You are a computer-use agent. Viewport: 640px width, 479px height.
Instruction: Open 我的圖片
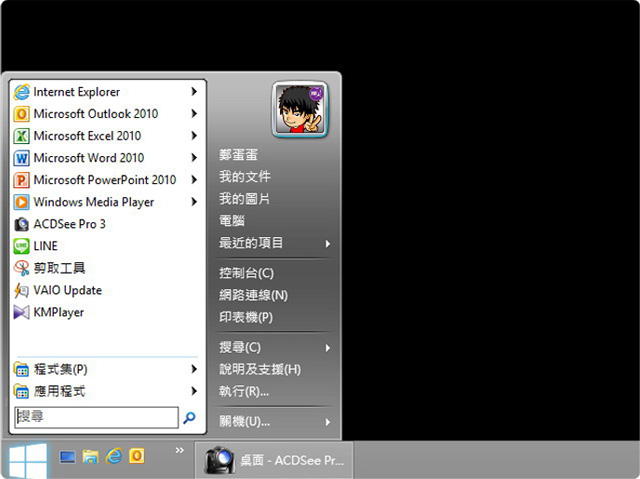(244, 199)
